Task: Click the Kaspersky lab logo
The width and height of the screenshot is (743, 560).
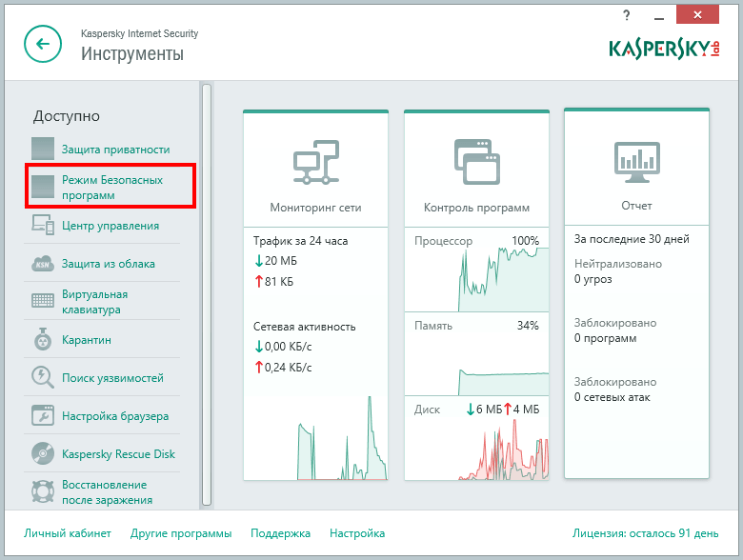Action: [664, 49]
